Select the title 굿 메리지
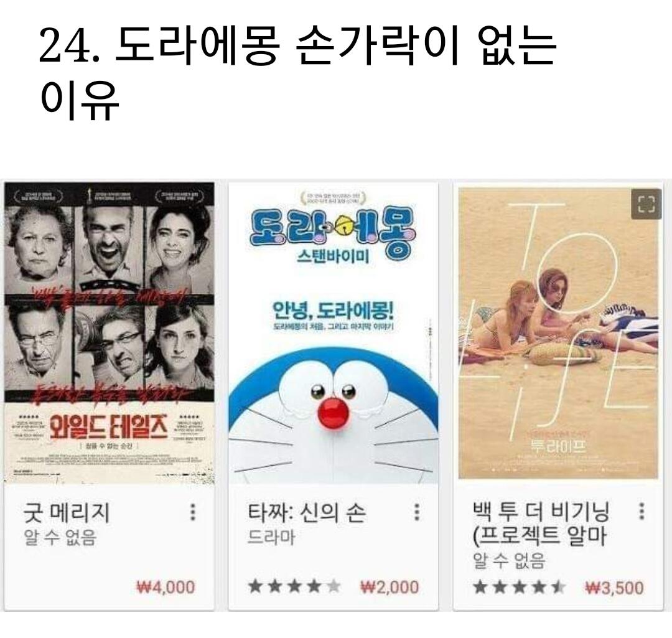Viewport: 672px width, 638px height. tap(67, 512)
